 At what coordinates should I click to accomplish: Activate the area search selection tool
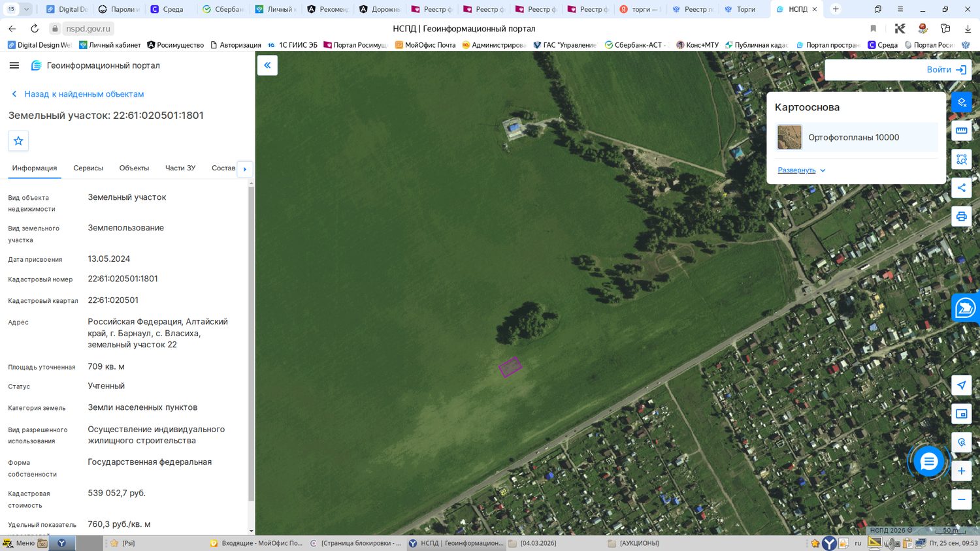962,159
